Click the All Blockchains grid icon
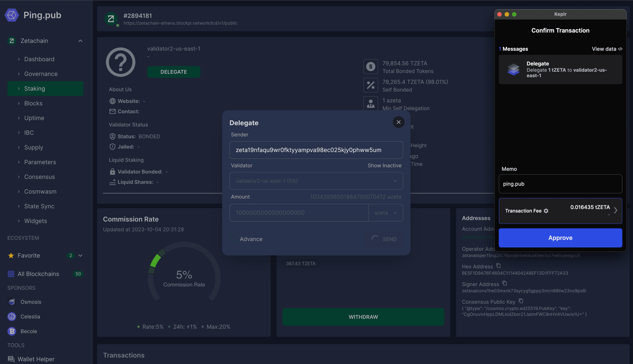This screenshot has width=633, height=364. click(x=11, y=274)
